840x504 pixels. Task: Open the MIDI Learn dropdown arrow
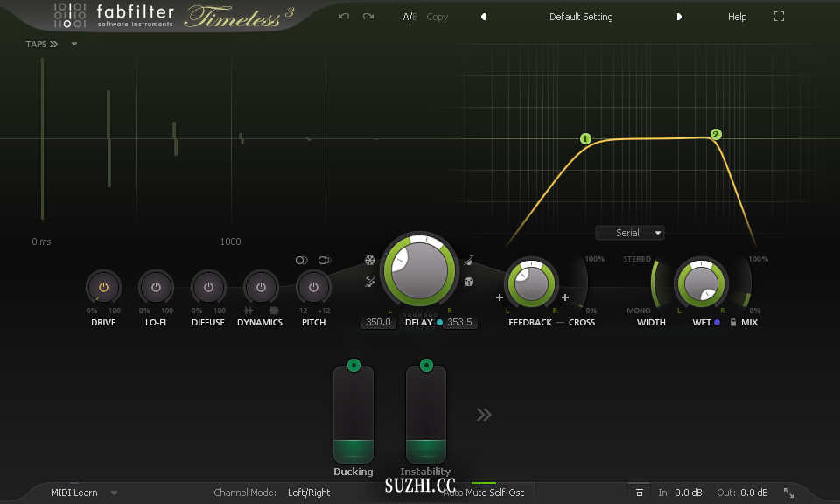point(114,493)
